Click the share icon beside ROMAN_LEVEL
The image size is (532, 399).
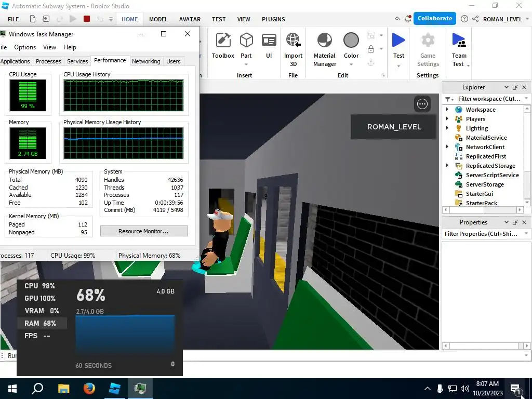[475, 19]
